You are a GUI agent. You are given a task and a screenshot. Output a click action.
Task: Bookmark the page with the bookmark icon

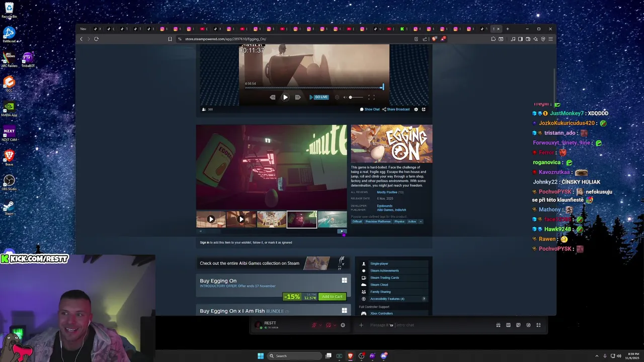click(170, 39)
